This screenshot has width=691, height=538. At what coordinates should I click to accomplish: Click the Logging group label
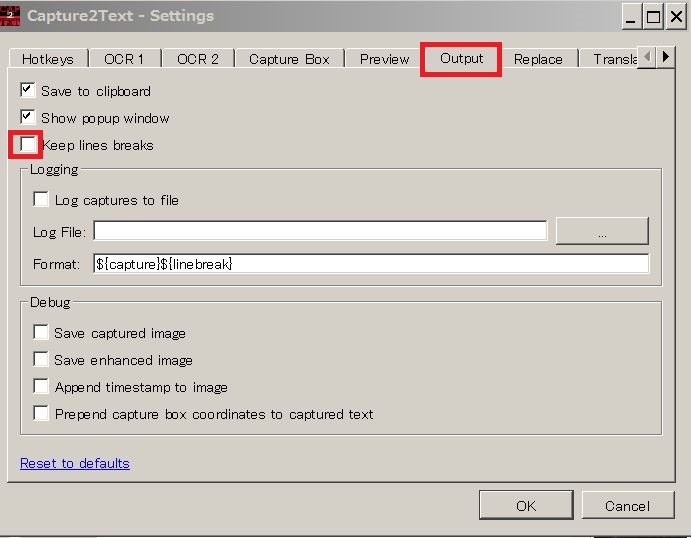[54, 170]
